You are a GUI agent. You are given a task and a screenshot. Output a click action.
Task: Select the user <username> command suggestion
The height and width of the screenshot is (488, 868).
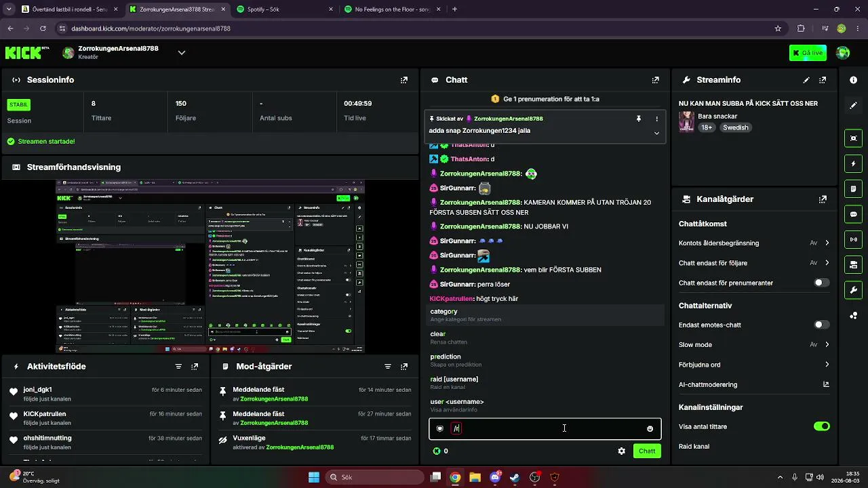point(545,405)
